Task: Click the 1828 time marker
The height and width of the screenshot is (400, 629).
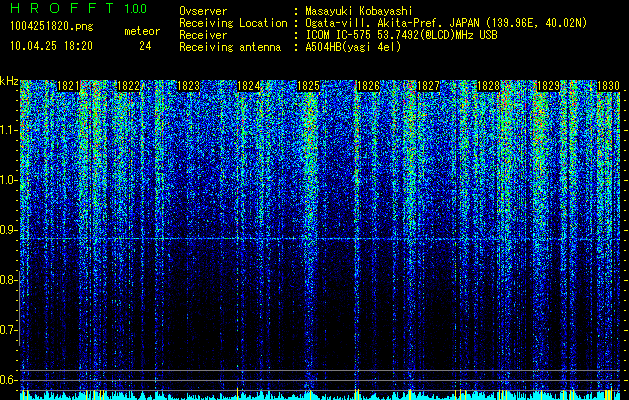Action: (x=489, y=86)
